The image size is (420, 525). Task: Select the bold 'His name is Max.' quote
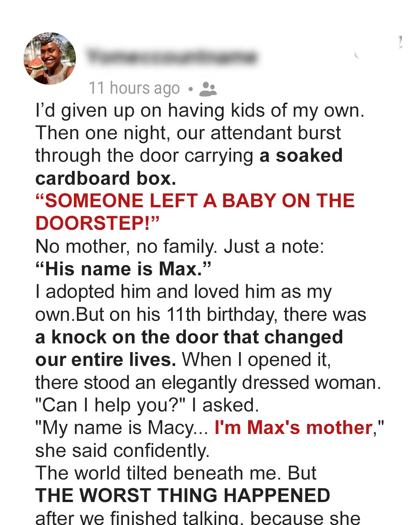click(x=123, y=269)
